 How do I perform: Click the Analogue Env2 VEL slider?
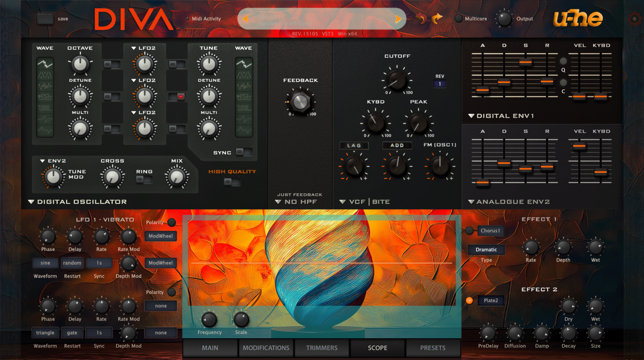pos(579,146)
